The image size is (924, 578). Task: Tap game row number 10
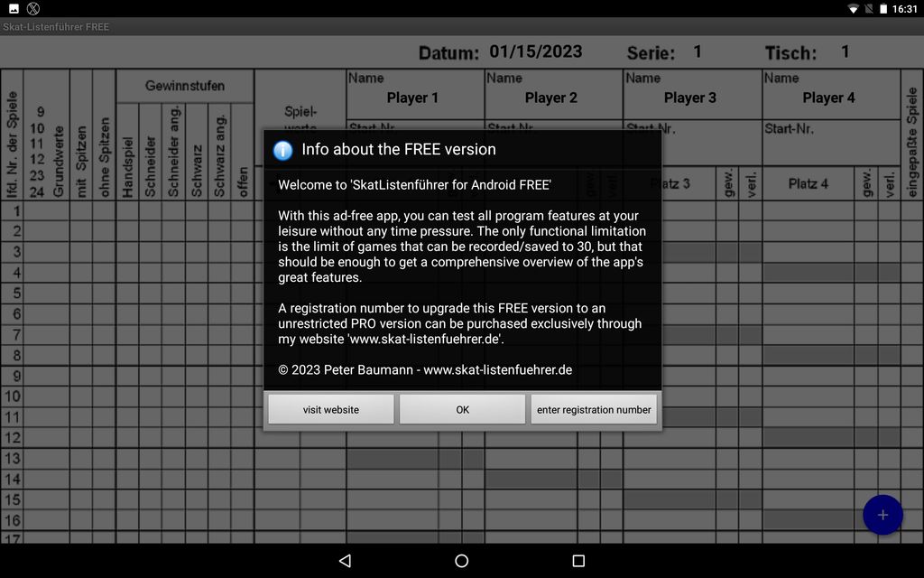click(x=13, y=396)
